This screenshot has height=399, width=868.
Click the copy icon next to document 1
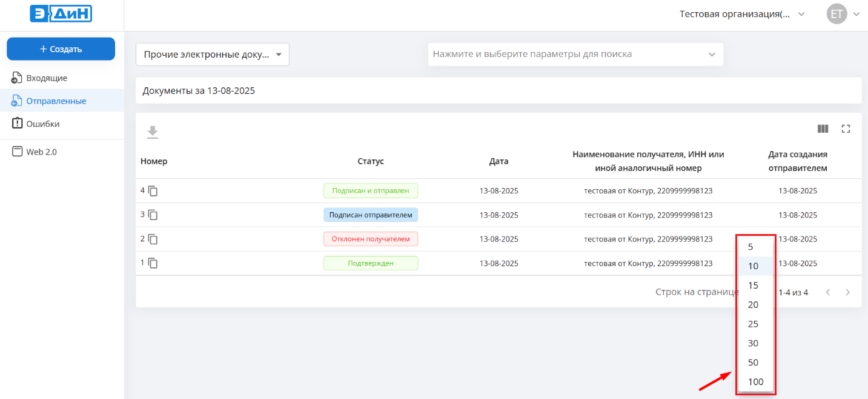[x=153, y=263]
